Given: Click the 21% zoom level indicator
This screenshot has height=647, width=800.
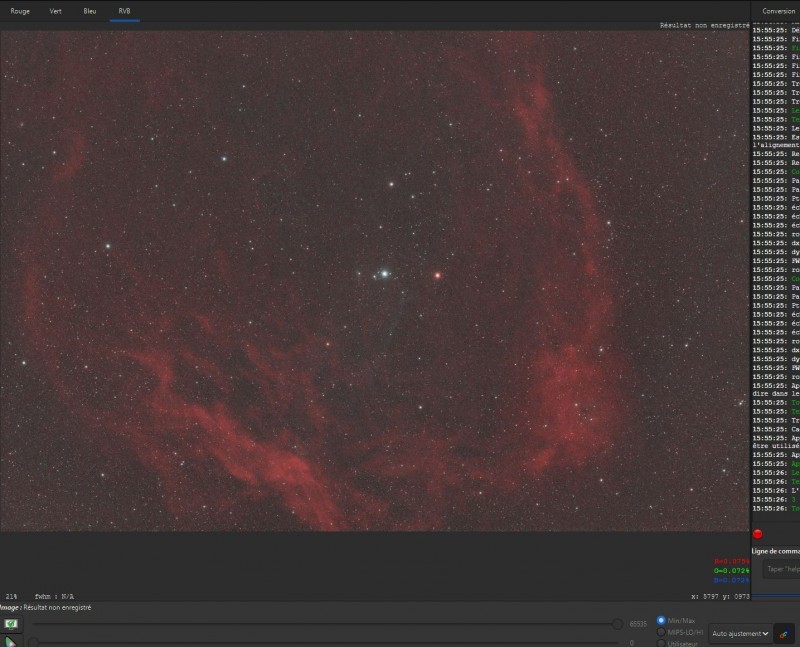Looking at the screenshot, I should click(x=11, y=596).
